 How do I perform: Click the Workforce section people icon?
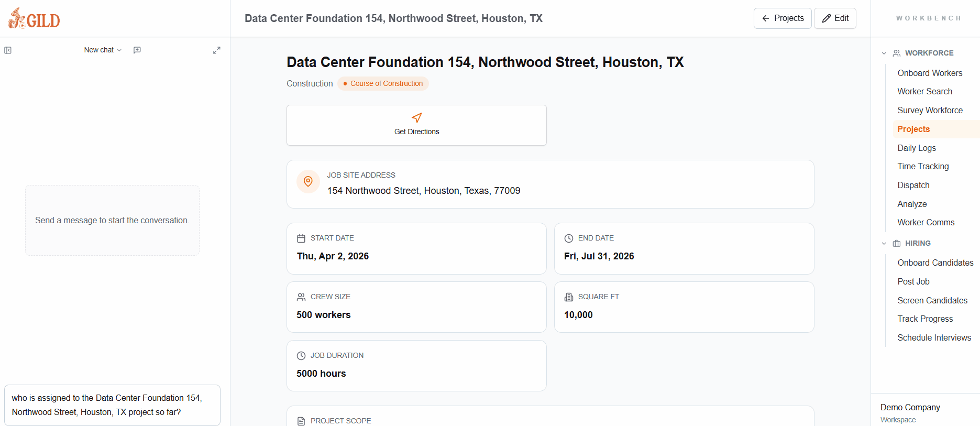point(896,52)
